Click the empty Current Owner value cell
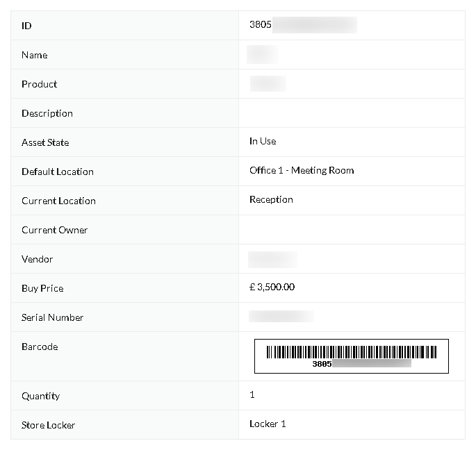476x450 pixels. pos(352,230)
